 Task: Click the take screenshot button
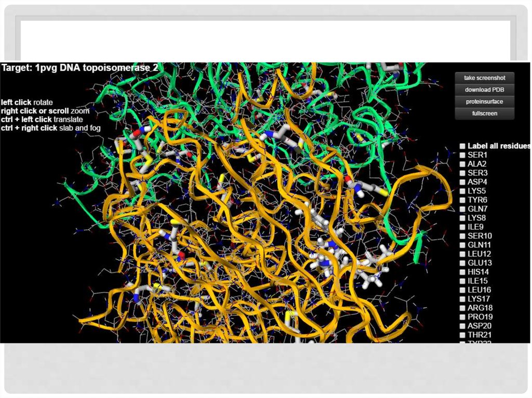[485, 78]
